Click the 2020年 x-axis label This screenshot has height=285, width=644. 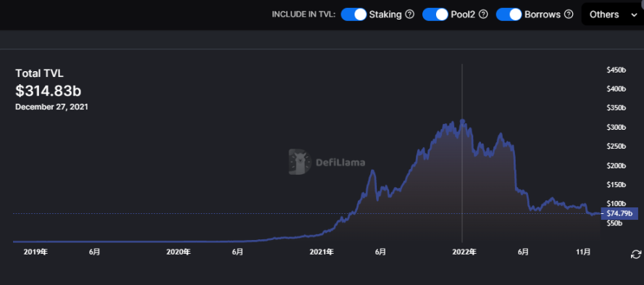178,252
